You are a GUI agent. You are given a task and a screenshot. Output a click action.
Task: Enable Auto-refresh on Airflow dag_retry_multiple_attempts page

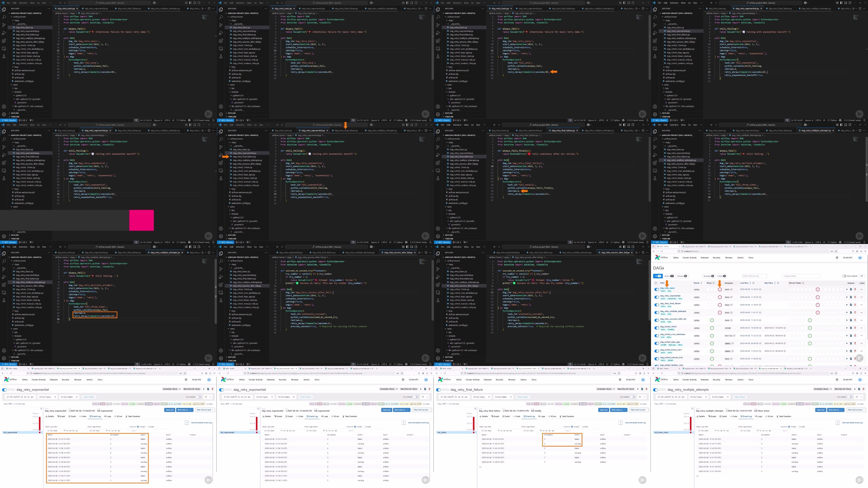pyautogui.click(x=850, y=397)
